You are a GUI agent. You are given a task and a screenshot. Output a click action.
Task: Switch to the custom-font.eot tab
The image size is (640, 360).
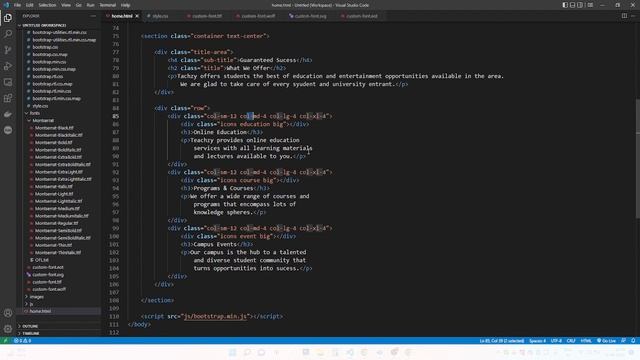pos(362,16)
